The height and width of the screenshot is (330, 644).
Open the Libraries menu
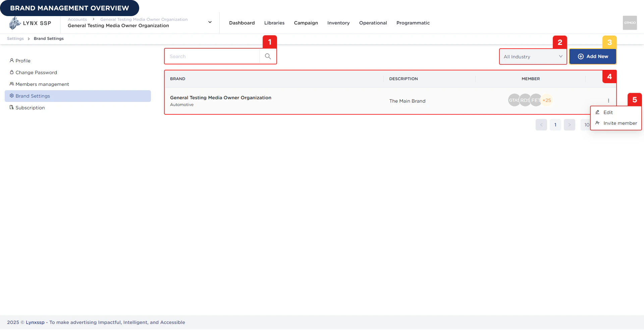point(274,23)
